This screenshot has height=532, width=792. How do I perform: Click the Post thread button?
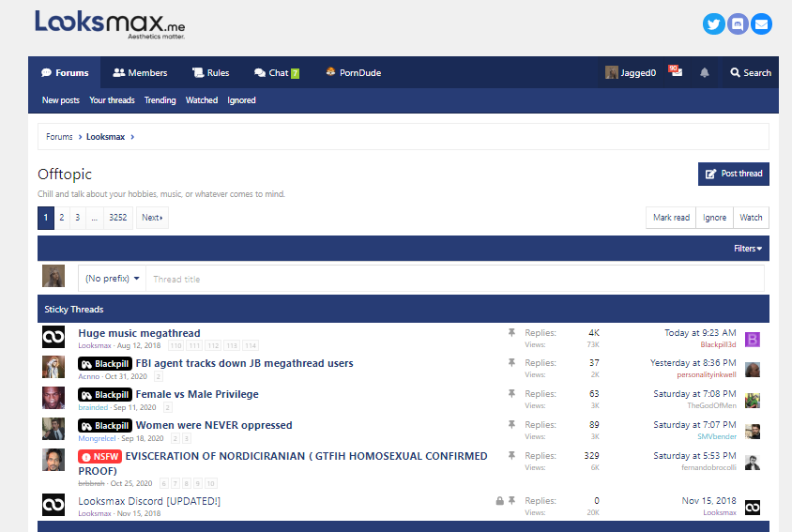click(x=734, y=174)
